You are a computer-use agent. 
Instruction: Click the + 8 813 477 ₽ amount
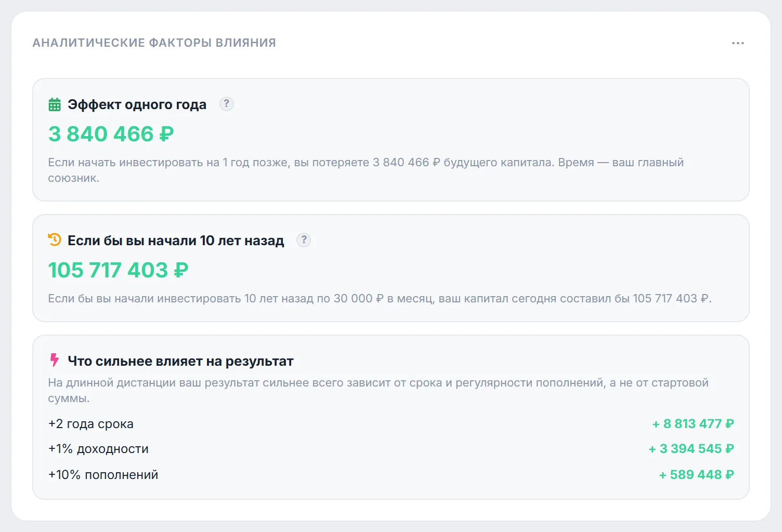click(693, 424)
